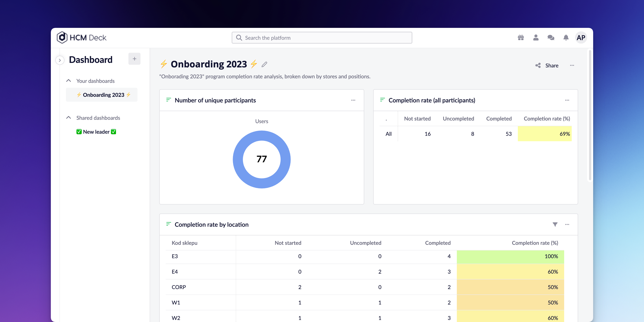Click Not started header in location table
The height and width of the screenshot is (322, 644).
coord(288,243)
